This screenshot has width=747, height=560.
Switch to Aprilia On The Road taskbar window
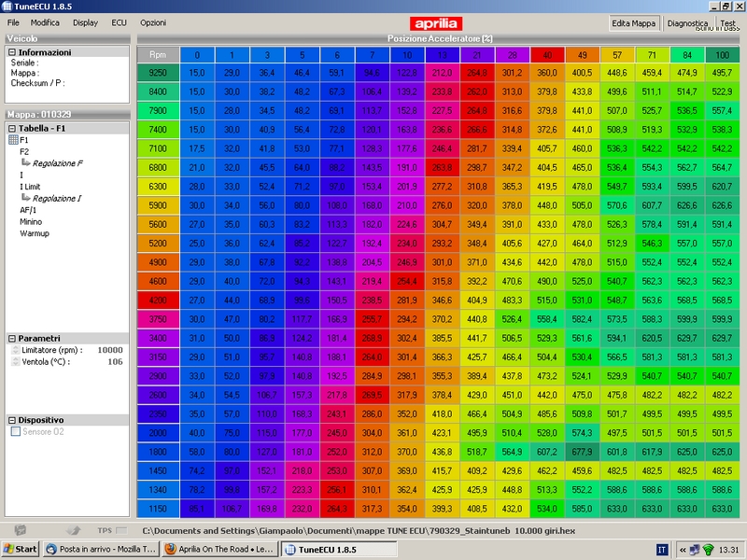click(219, 549)
